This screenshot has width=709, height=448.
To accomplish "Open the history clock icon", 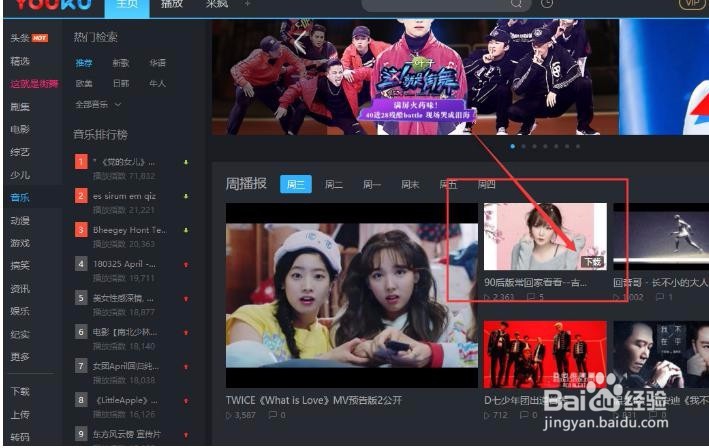I will click(547, 4).
